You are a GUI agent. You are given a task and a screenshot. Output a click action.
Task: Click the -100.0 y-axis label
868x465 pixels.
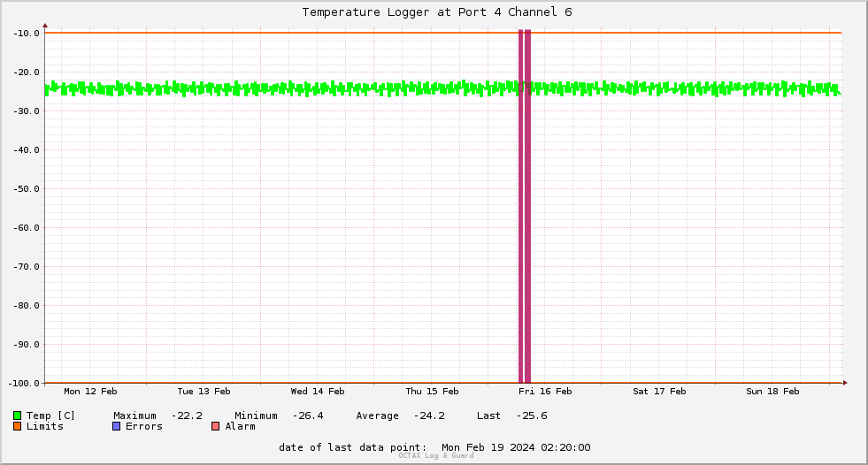[24, 383]
